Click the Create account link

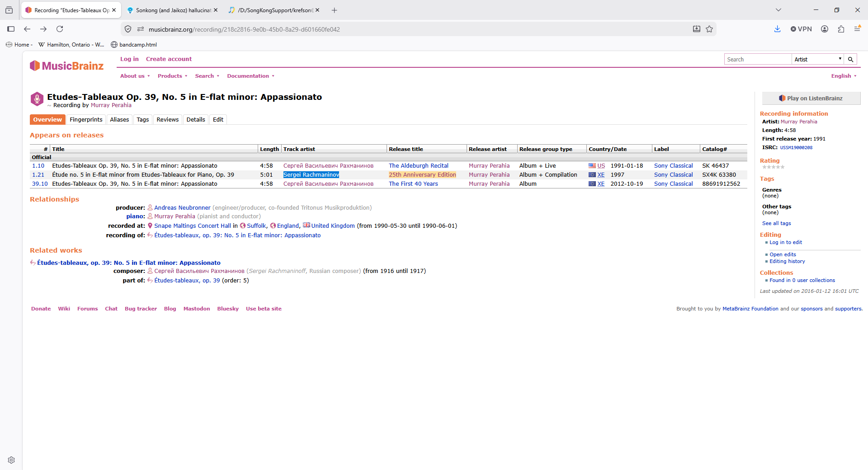click(169, 59)
